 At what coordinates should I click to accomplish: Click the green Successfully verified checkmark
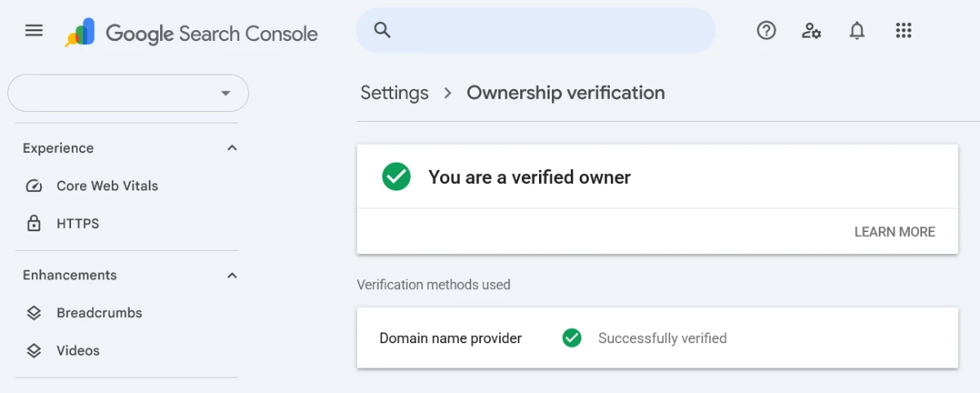(x=572, y=337)
